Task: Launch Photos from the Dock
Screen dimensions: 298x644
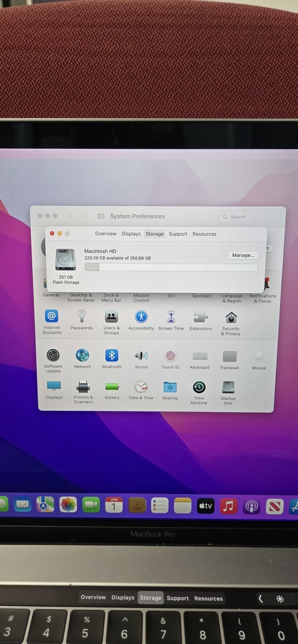Action: click(68, 504)
